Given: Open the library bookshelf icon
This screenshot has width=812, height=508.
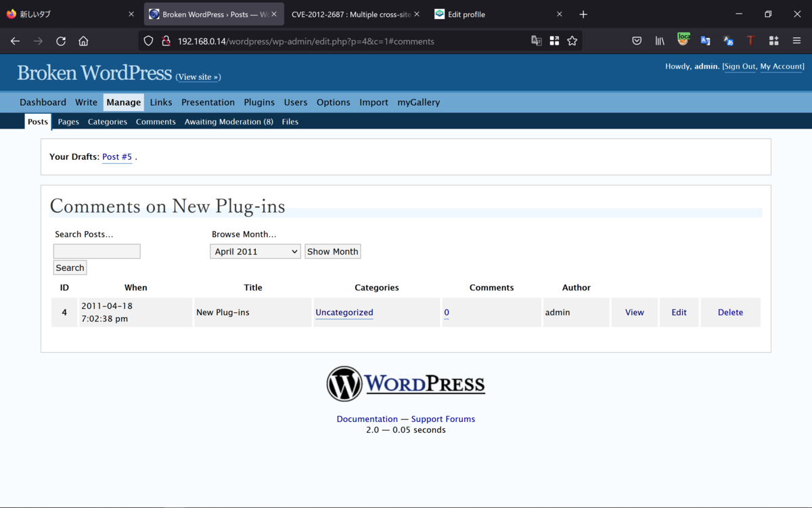Looking at the screenshot, I should point(660,41).
